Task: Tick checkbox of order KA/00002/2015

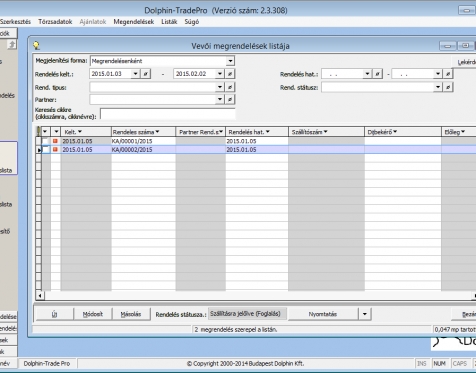Action: coord(46,150)
